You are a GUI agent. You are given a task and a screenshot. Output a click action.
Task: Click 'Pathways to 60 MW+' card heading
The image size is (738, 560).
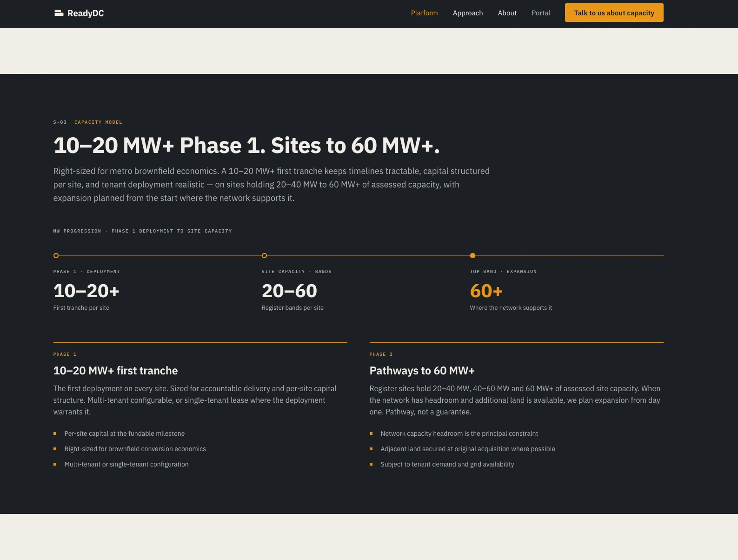[422, 371]
